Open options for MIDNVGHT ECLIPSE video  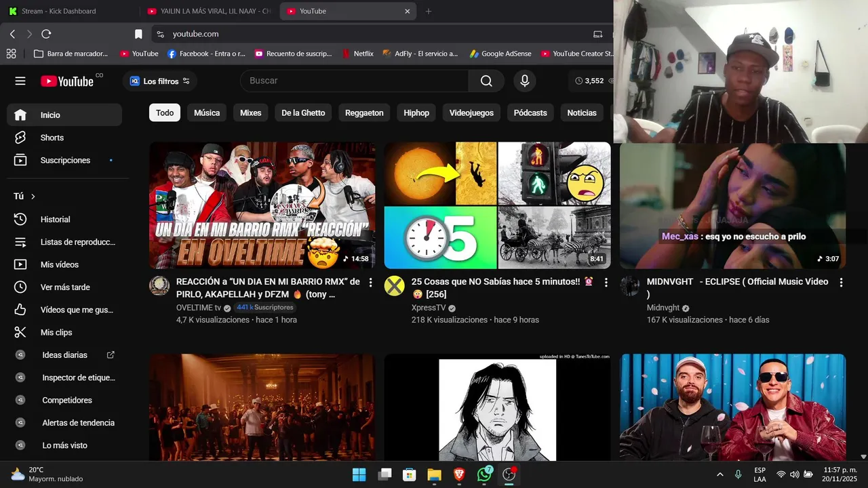click(841, 282)
